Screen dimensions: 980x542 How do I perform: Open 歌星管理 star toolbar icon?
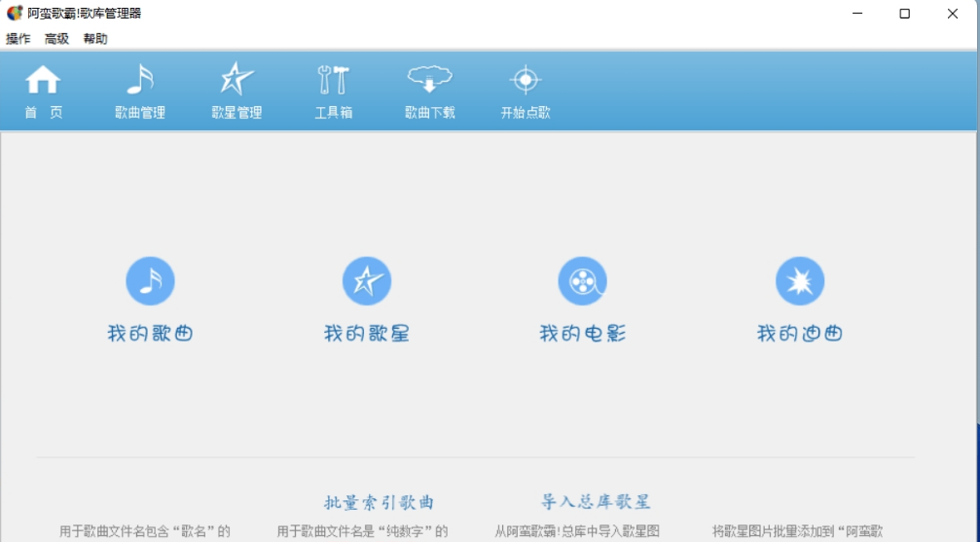pyautogui.click(x=236, y=79)
